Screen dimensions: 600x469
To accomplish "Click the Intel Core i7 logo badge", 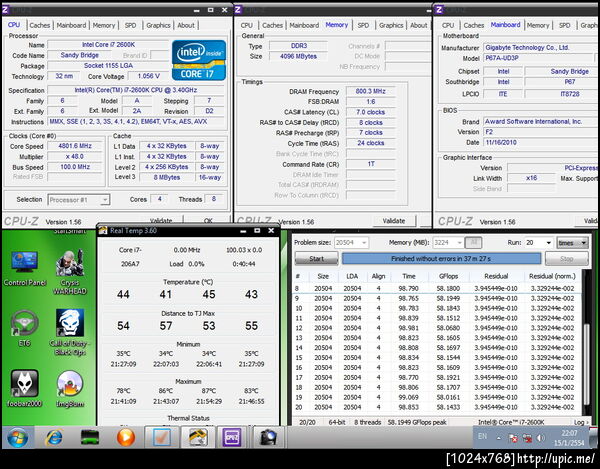I will point(199,60).
